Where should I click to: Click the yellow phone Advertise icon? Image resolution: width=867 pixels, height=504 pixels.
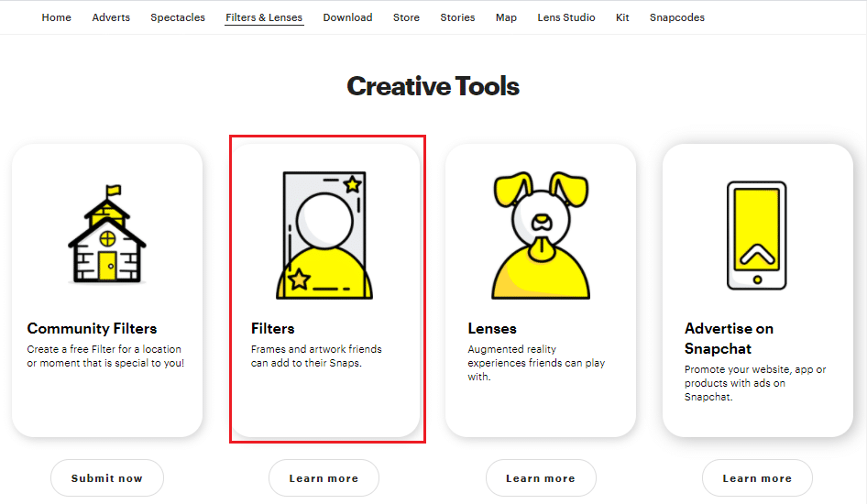pos(756,236)
